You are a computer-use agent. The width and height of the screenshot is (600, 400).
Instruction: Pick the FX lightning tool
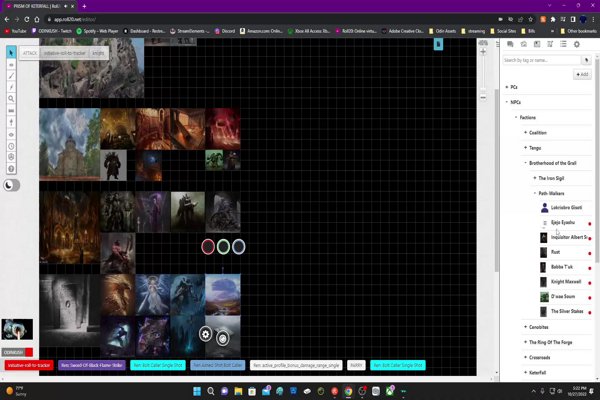tap(11, 87)
